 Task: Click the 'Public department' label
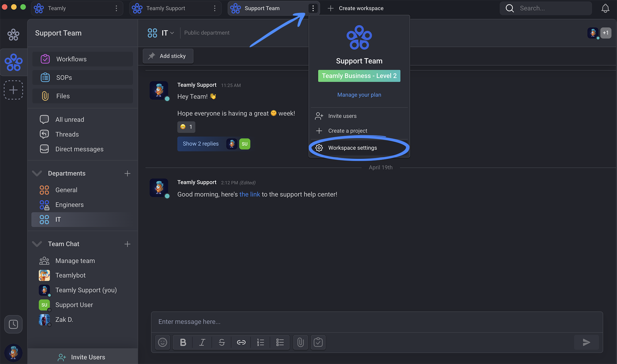point(207,33)
